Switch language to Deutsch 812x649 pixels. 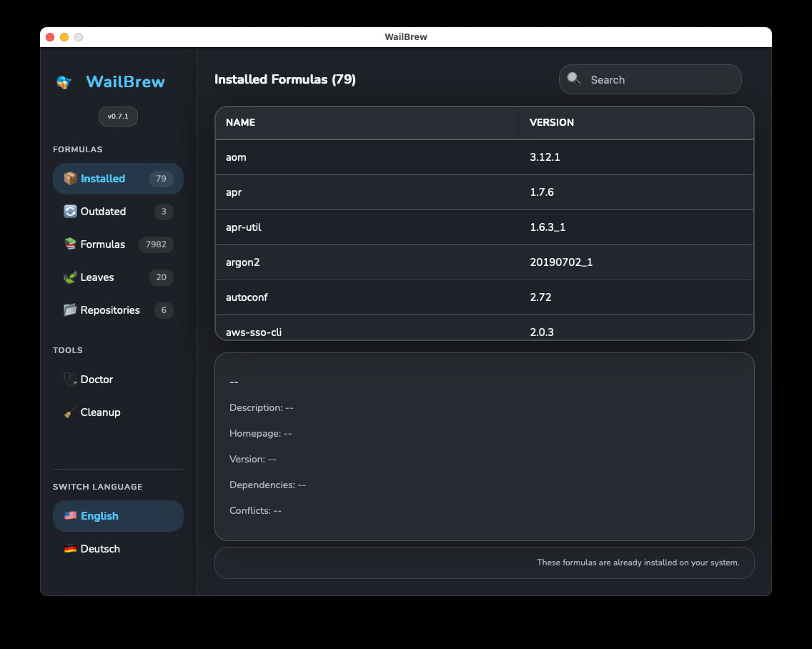tap(118, 548)
